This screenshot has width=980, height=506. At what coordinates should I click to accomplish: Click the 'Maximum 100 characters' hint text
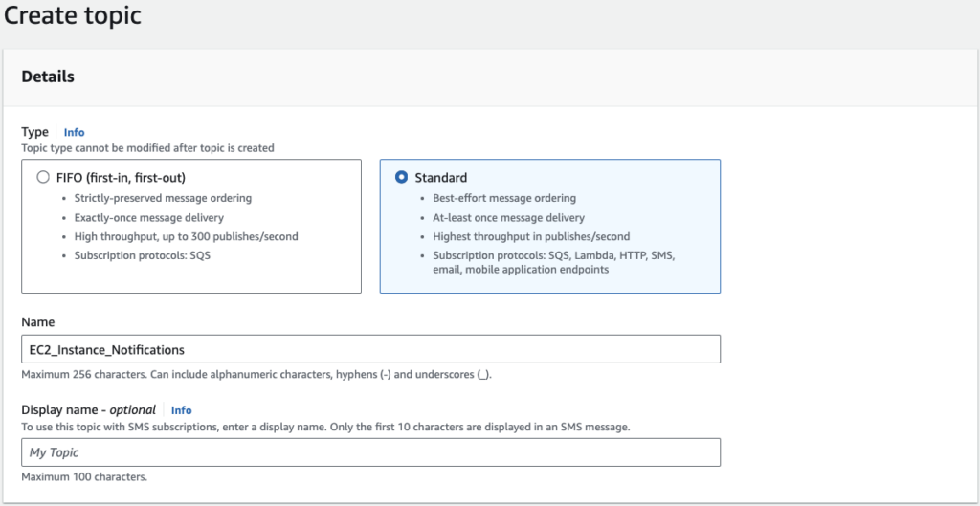84,476
